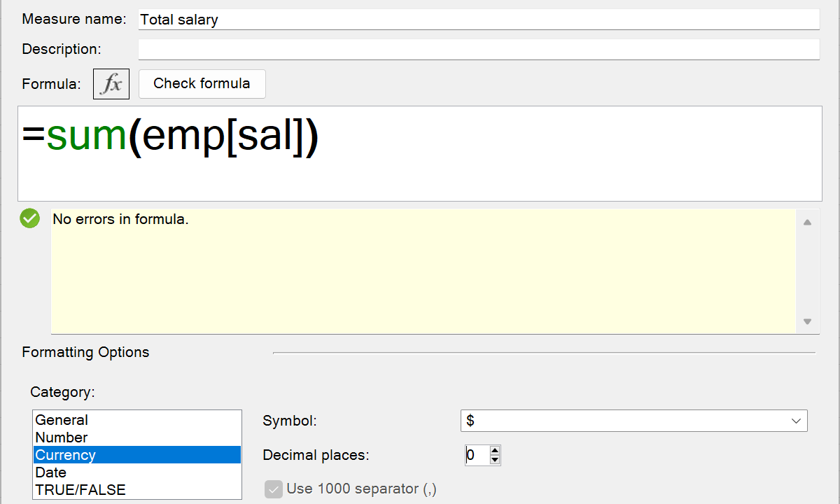This screenshot has height=504, width=840.
Task: Choose Number format category
Action: point(62,437)
